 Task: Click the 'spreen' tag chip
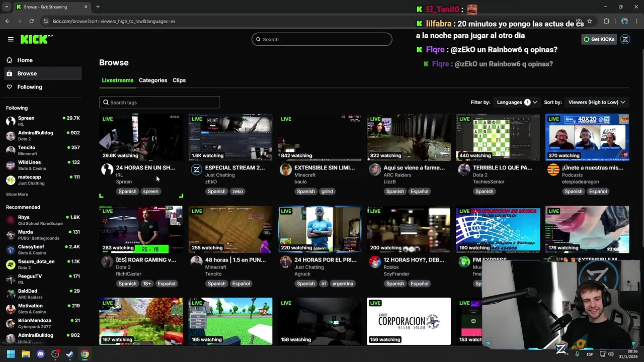coord(150,192)
